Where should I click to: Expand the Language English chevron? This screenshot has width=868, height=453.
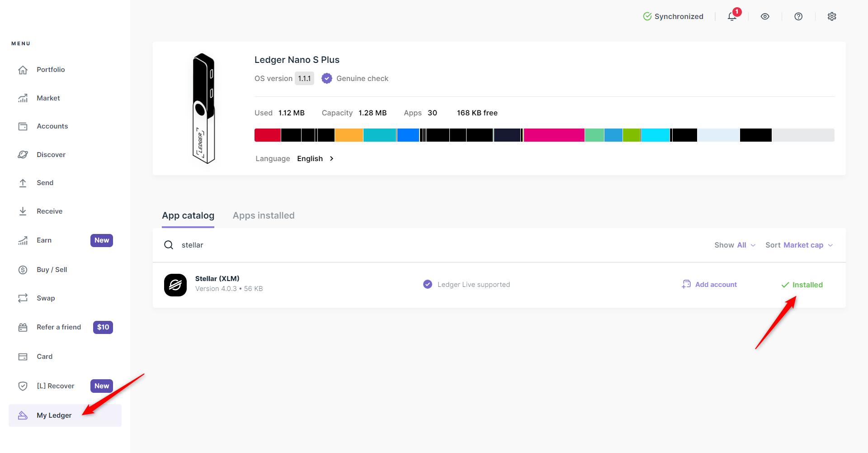coord(332,158)
